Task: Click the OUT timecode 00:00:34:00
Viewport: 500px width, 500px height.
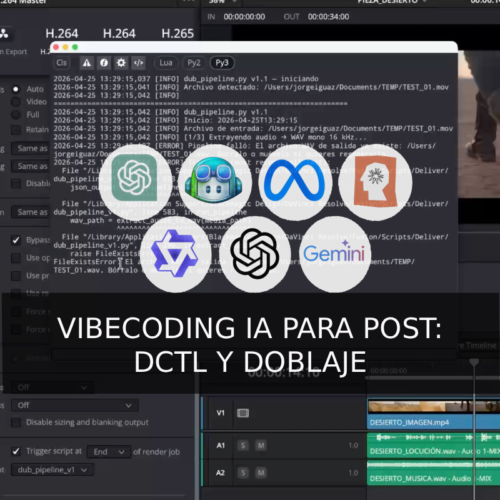Action: pyautogui.click(x=328, y=17)
